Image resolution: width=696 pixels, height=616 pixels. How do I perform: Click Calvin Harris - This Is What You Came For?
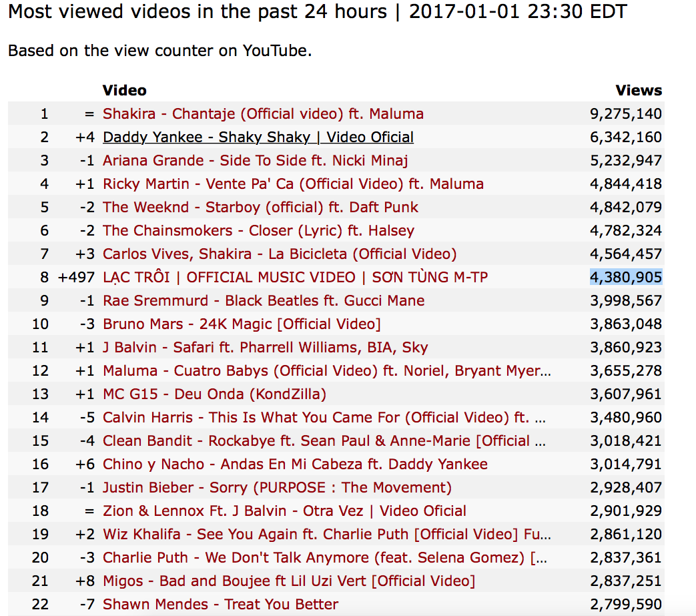click(x=324, y=418)
